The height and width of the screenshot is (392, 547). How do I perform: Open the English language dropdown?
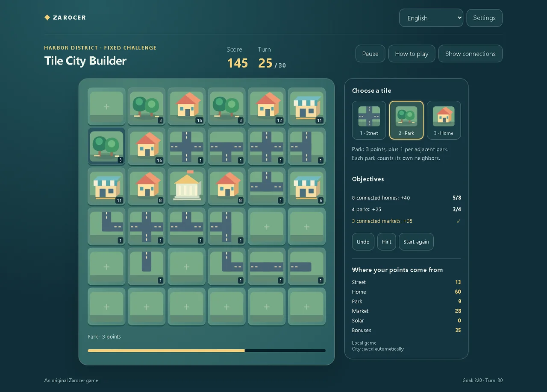coord(431,18)
